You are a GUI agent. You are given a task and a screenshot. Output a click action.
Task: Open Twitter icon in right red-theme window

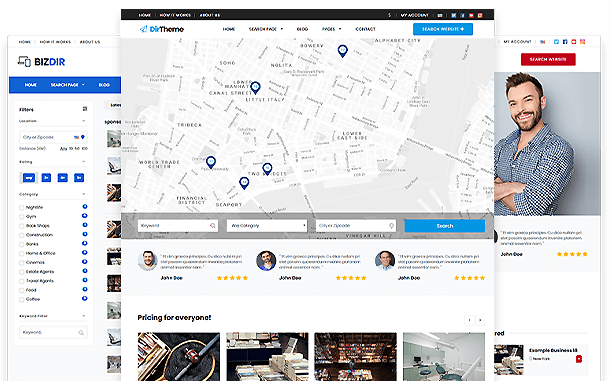556,41
